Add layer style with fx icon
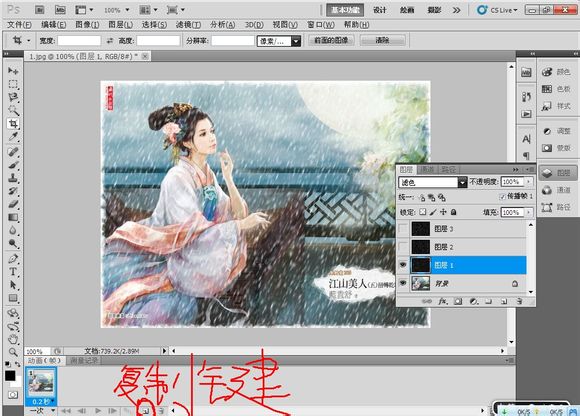The image size is (580, 416). 442,301
